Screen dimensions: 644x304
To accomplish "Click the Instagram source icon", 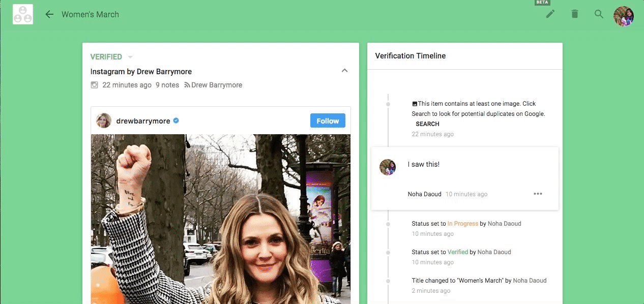I will tap(94, 85).
